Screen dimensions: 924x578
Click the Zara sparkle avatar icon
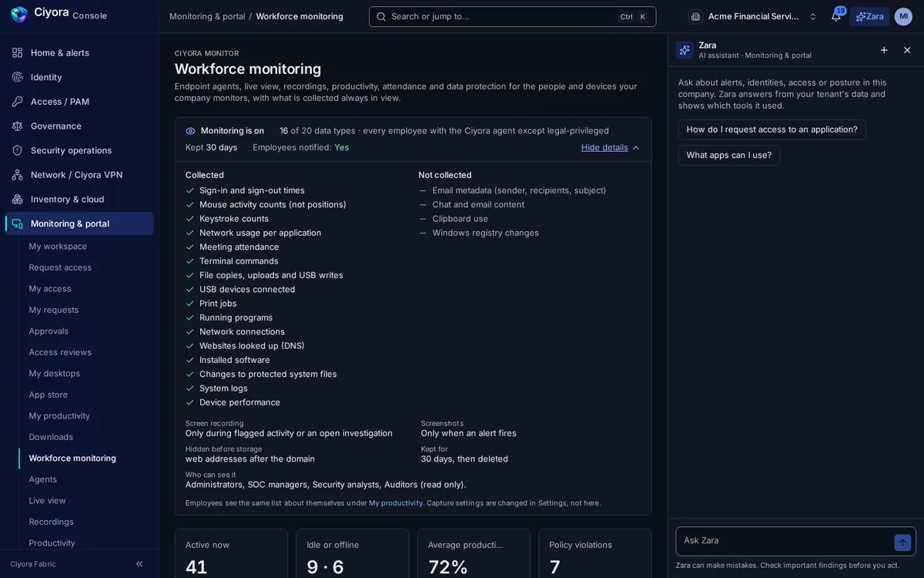[685, 50]
